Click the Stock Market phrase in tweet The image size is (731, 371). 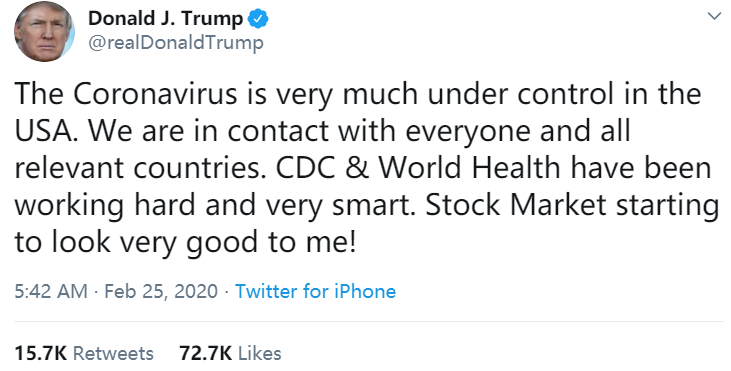coord(516,205)
